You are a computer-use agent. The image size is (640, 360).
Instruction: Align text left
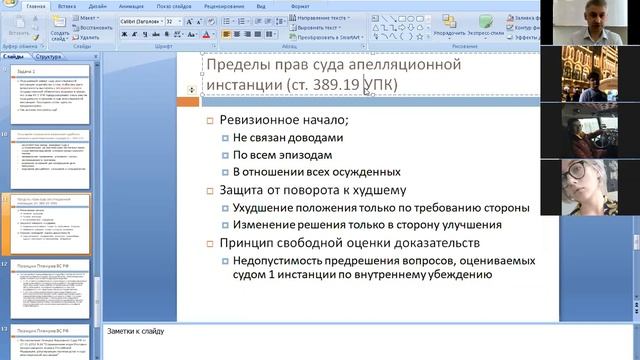pos(227,34)
